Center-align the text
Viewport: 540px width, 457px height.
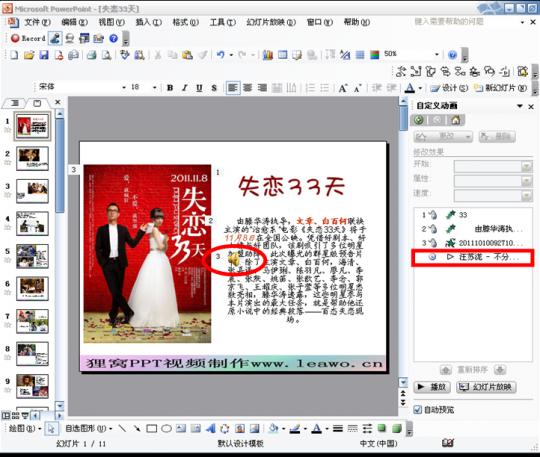248,88
